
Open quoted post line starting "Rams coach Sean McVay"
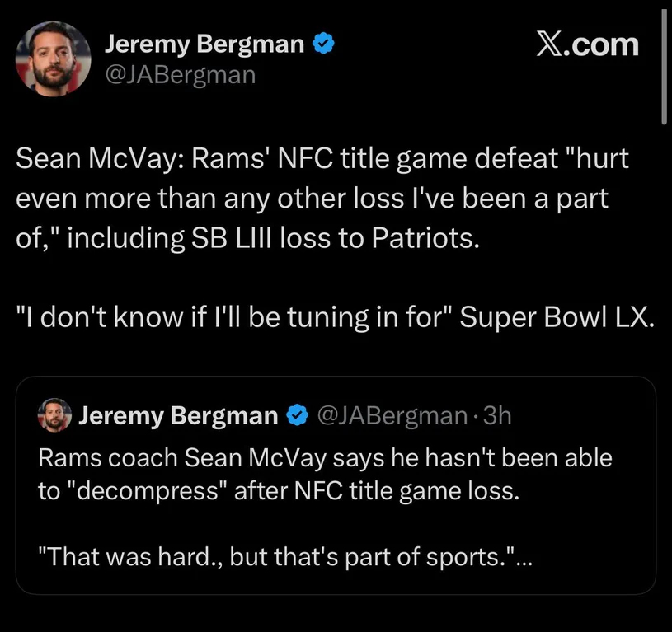tap(325, 458)
